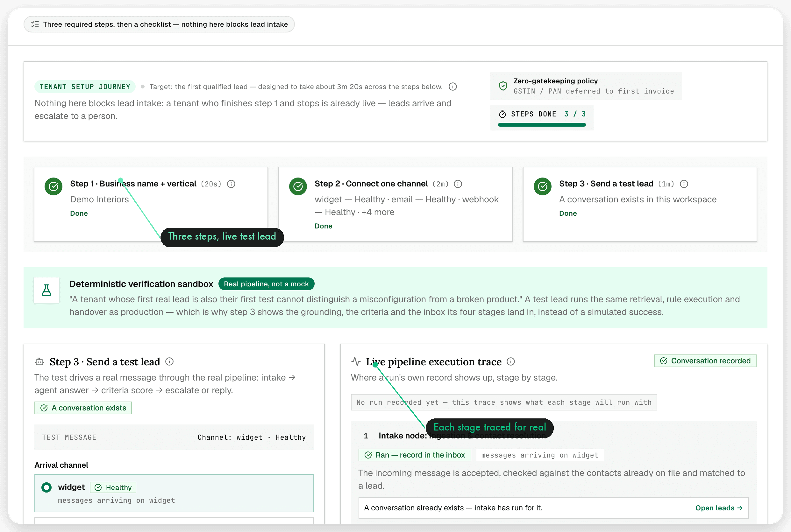Click the Arrival channel label
Screen dimensions: 791x532
point(61,465)
